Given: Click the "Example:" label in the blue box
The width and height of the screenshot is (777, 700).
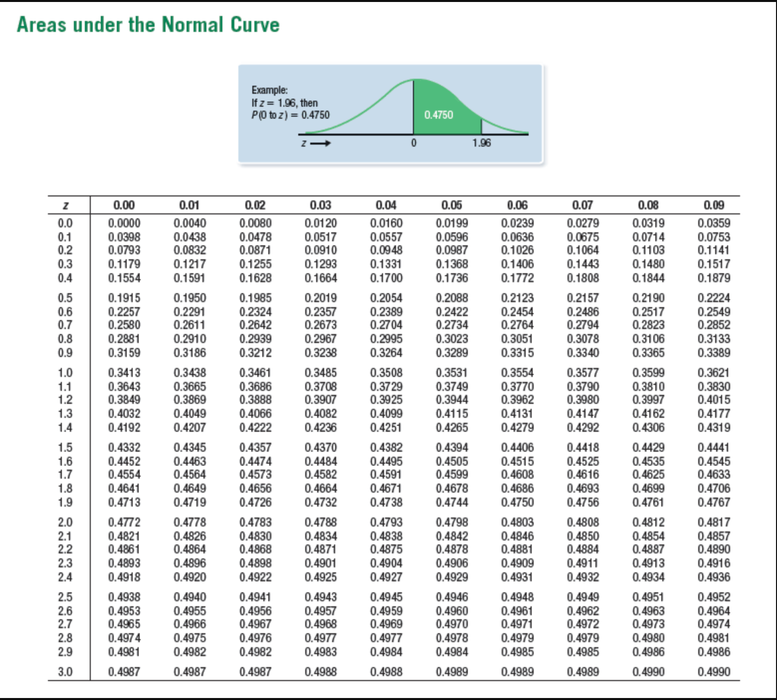Looking at the screenshot, I should [270, 90].
